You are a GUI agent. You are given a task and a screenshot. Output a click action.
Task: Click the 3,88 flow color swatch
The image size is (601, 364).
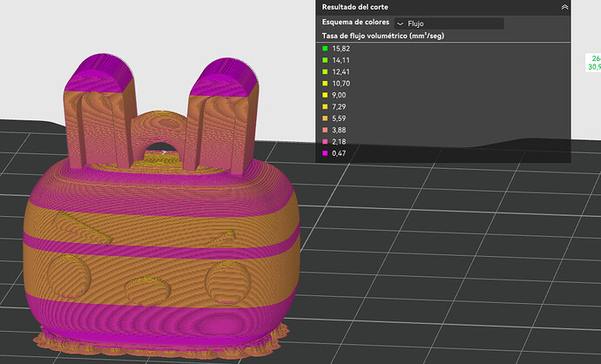click(x=325, y=130)
